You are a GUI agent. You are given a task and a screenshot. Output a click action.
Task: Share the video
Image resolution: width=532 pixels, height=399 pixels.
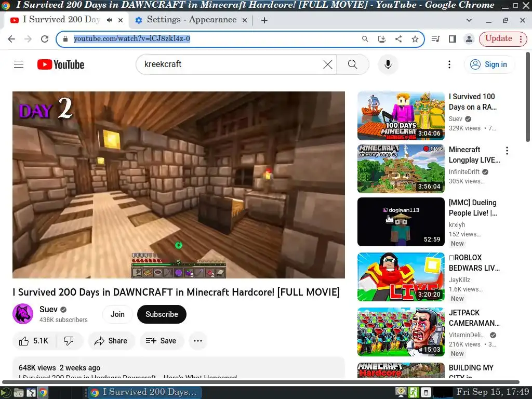click(x=111, y=341)
